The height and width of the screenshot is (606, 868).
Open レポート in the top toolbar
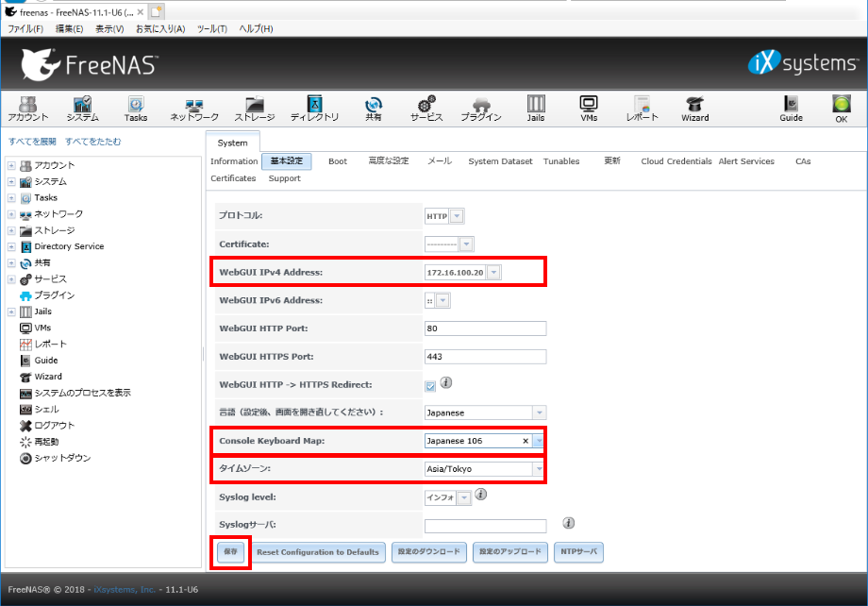coord(643,109)
